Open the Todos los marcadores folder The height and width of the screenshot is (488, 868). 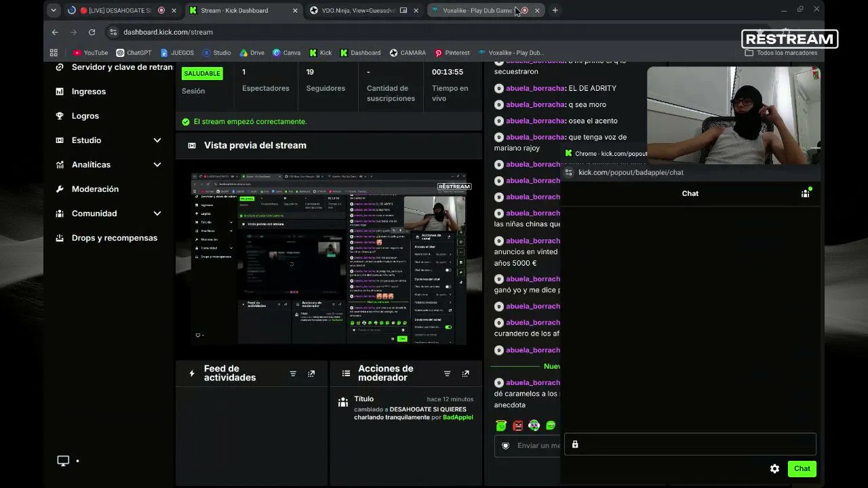pyautogui.click(x=783, y=53)
